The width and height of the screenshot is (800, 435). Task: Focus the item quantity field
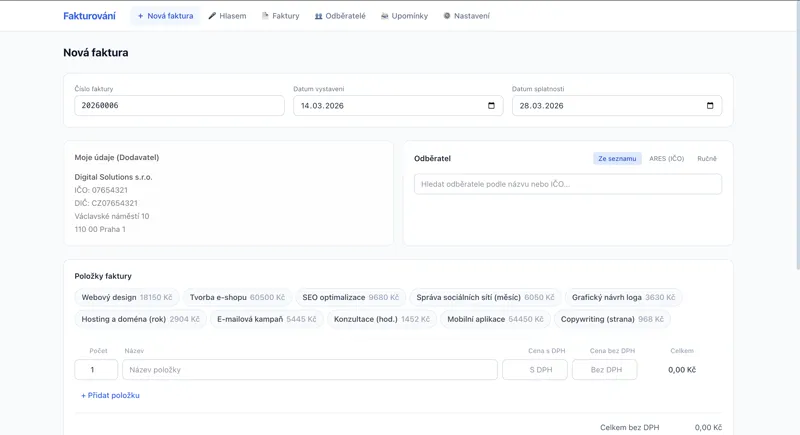(96, 370)
